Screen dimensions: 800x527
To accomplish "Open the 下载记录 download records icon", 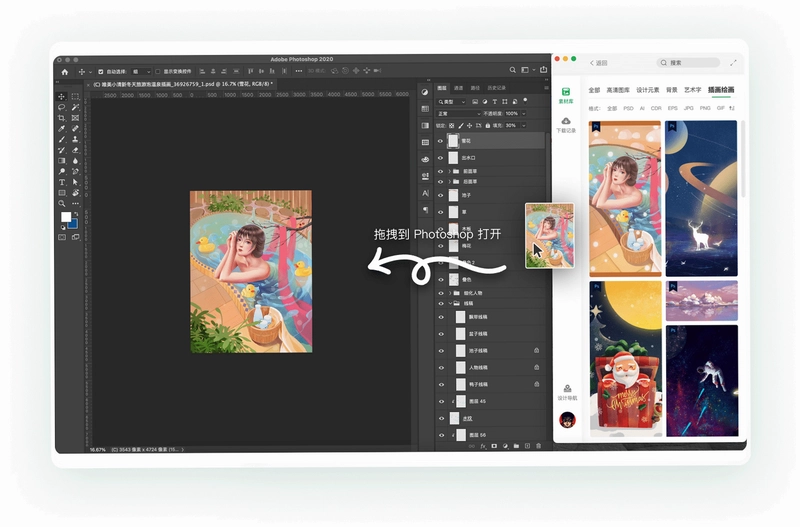I will [x=566, y=125].
